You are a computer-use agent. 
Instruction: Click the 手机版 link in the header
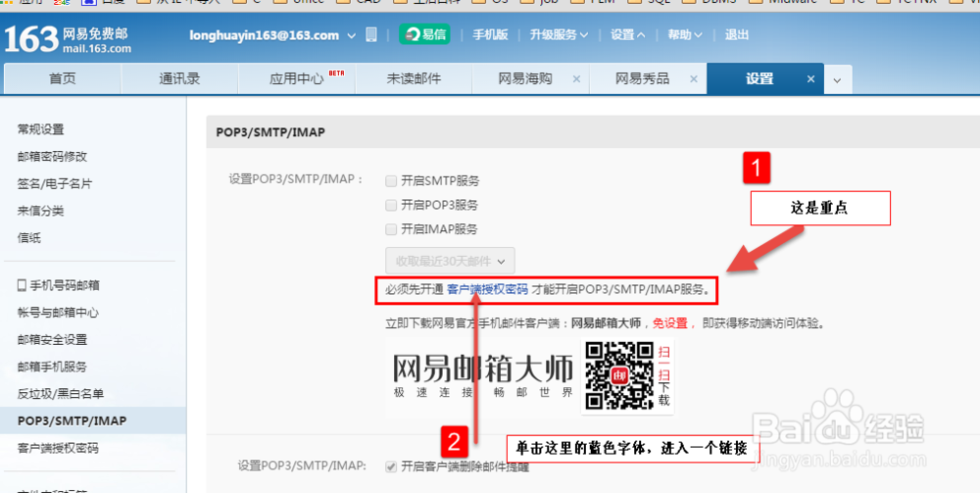pos(490,35)
